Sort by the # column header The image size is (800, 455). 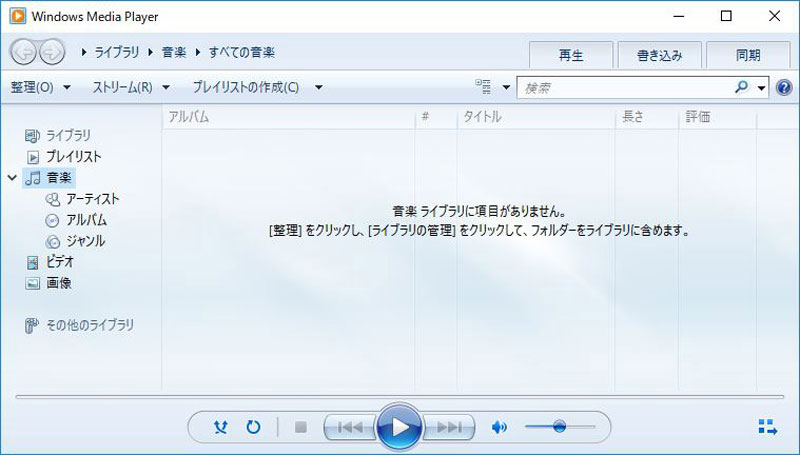436,117
